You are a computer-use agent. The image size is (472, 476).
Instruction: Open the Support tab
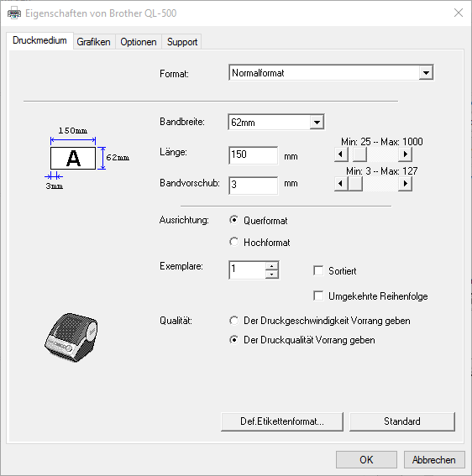click(182, 42)
